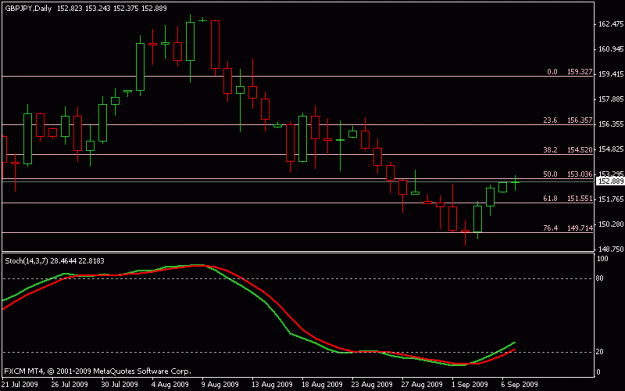
Task: Select the 154.825 price axis label
Action: [611, 149]
